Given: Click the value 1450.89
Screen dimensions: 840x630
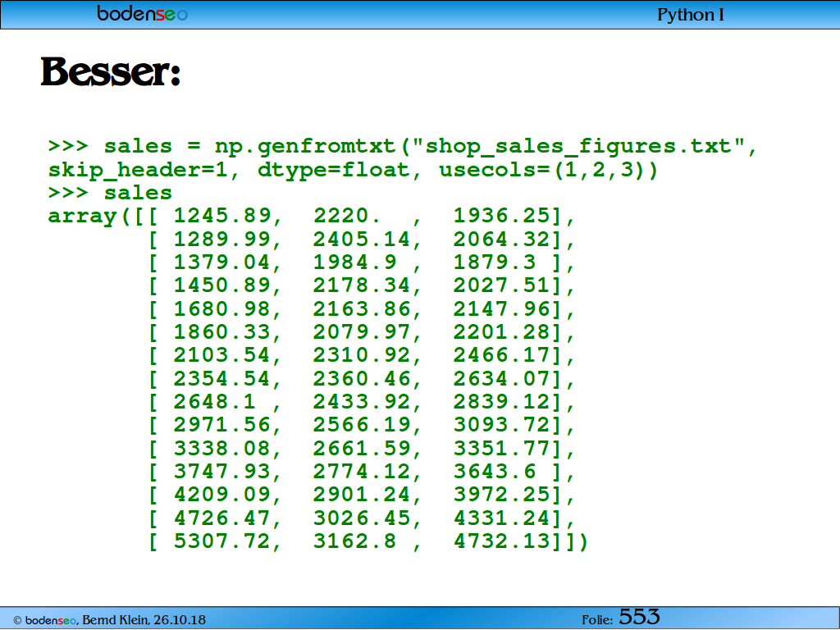Looking at the screenshot, I should pyautogui.click(x=222, y=285).
